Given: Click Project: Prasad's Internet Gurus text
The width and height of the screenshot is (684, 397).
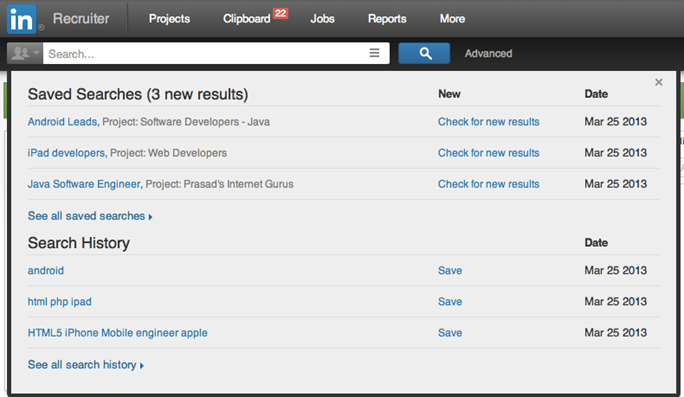Looking at the screenshot, I should (219, 184).
